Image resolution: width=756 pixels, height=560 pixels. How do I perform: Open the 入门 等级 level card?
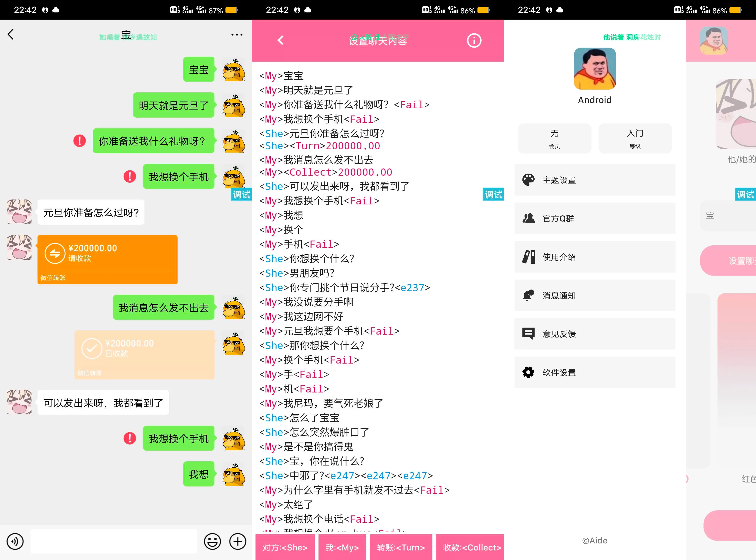tap(635, 138)
